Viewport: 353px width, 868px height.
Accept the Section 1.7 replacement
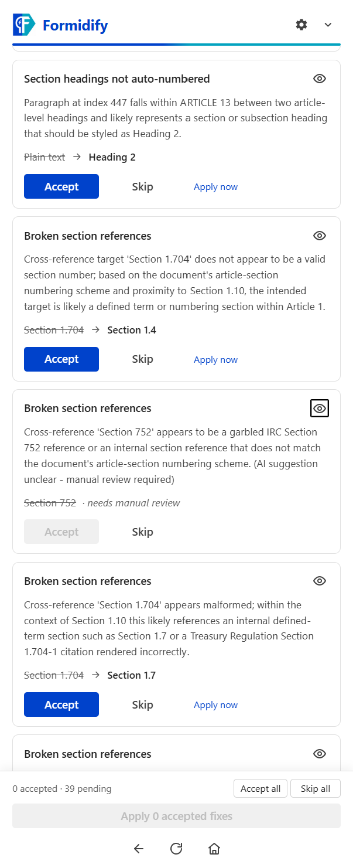pos(61,704)
